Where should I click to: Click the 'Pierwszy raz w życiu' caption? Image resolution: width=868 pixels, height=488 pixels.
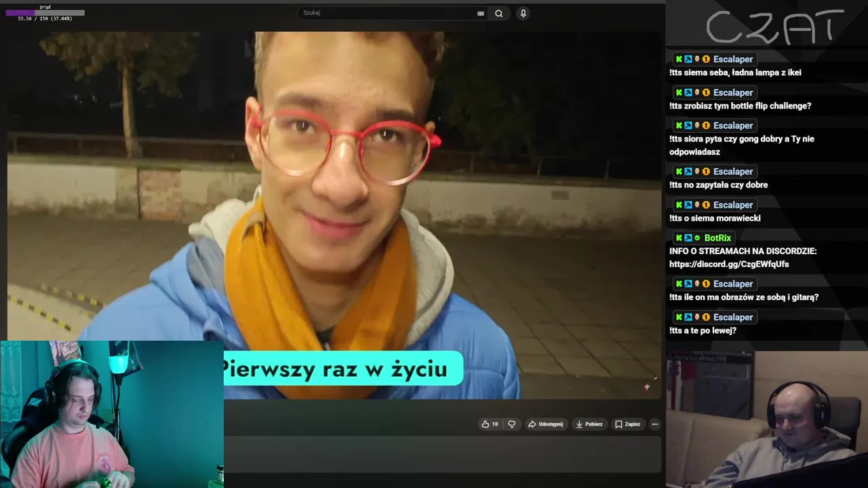coord(343,369)
